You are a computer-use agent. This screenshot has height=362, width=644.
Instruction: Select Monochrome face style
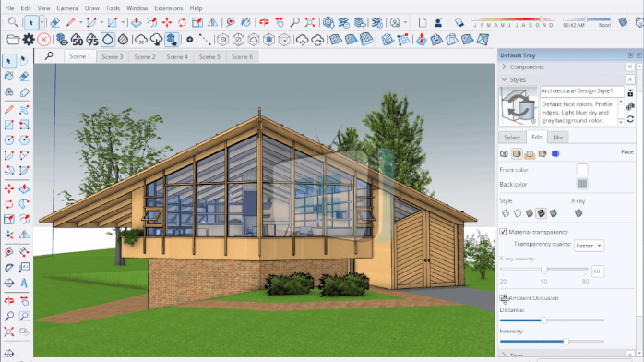554,213
